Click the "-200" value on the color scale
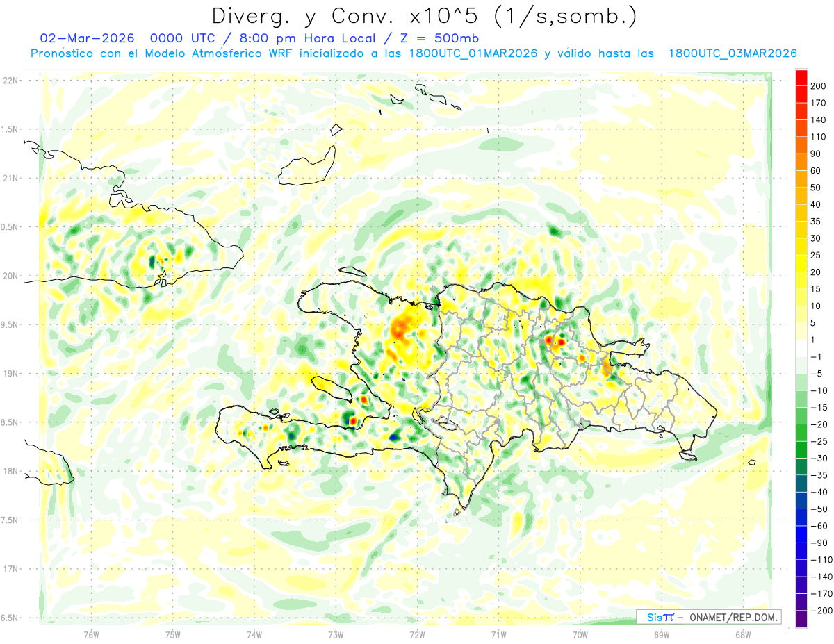Viewport: 834px width, 644px height. pos(820,611)
